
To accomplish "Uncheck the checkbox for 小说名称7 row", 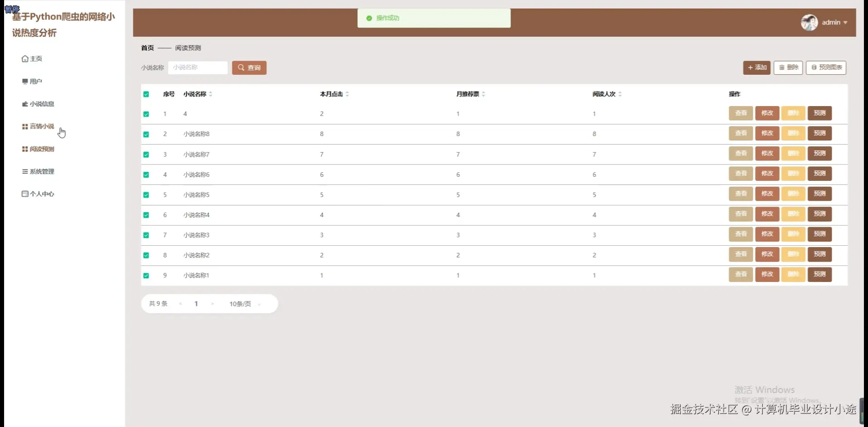I will (x=146, y=155).
